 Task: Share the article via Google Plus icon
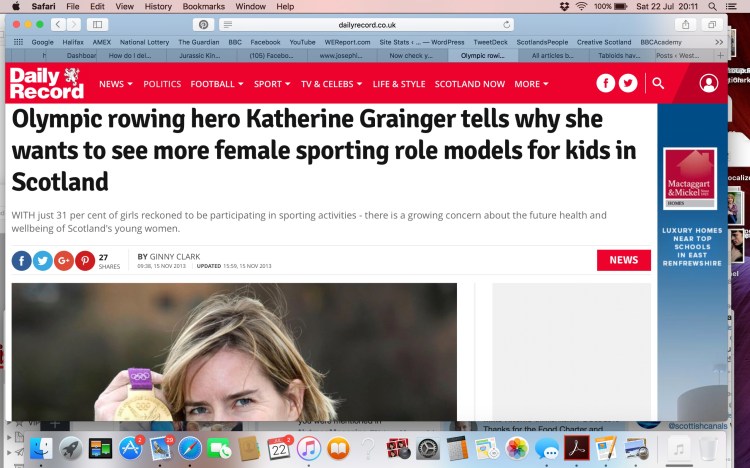coord(64,261)
